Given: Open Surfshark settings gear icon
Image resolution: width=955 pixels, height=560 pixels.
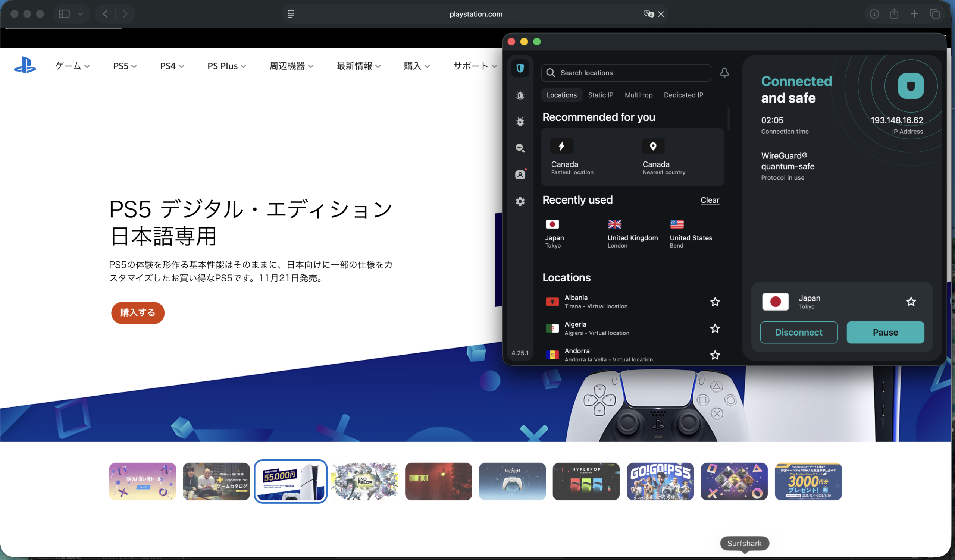Looking at the screenshot, I should 520,201.
